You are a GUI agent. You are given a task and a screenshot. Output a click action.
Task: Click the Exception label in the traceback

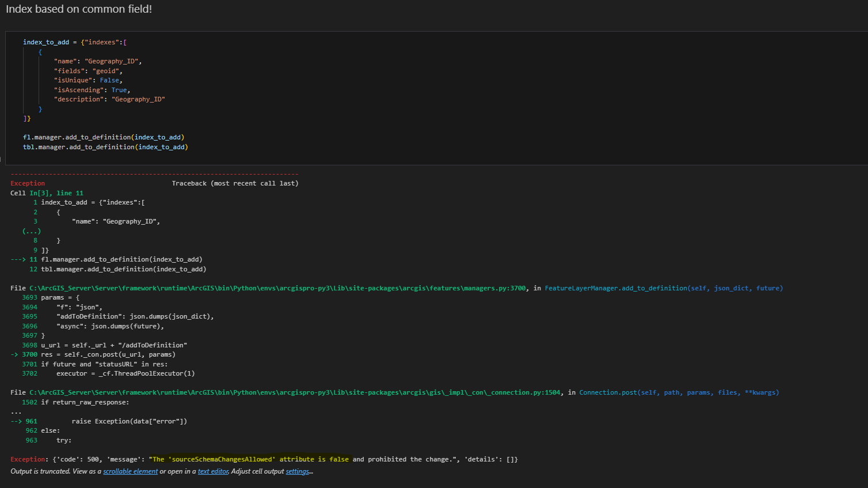point(26,183)
